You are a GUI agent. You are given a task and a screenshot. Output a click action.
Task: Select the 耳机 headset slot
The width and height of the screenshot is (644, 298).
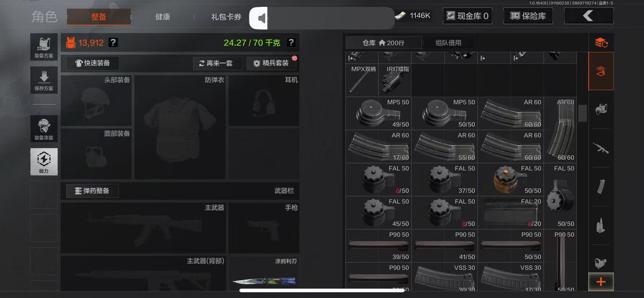point(264,100)
